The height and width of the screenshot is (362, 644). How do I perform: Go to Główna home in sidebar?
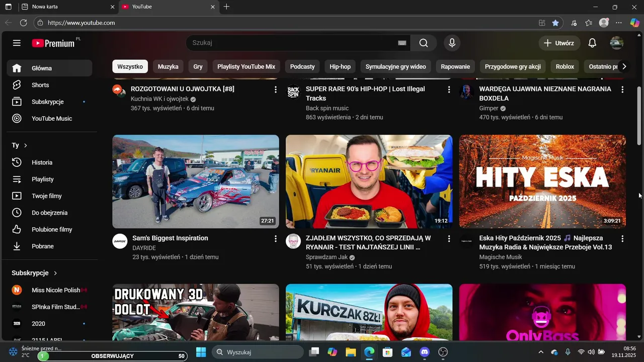(49, 68)
